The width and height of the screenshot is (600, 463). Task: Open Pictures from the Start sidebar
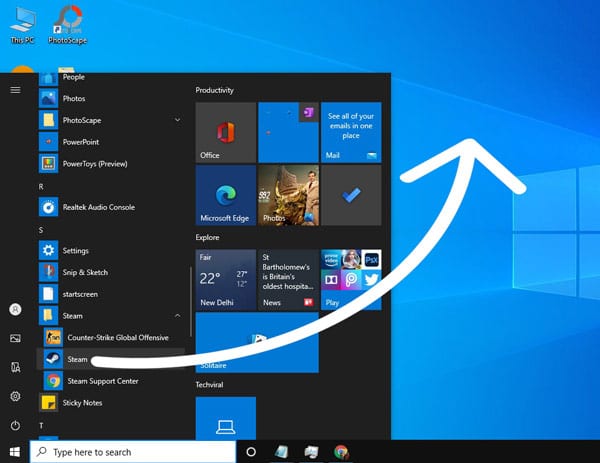pyautogui.click(x=15, y=338)
